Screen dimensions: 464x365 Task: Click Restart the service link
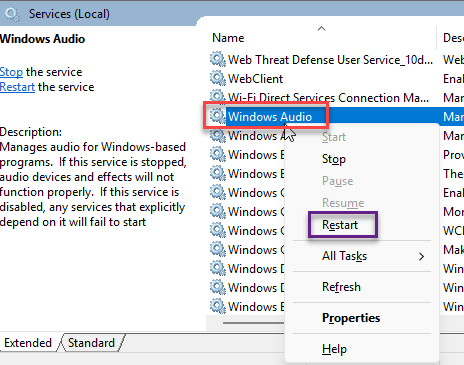17,87
